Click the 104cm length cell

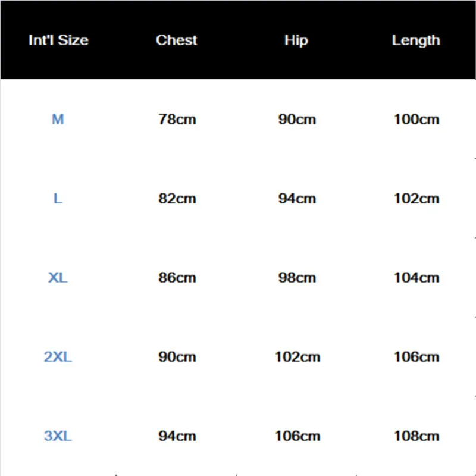click(x=417, y=278)
